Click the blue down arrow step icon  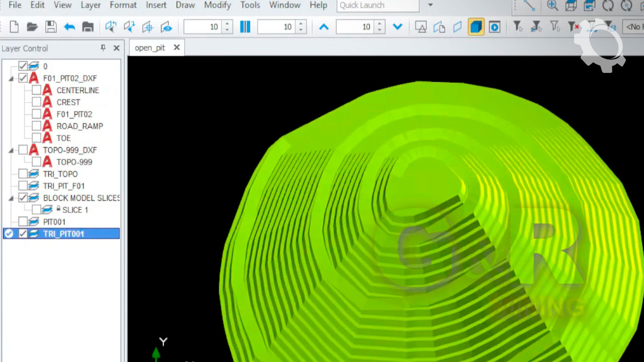pos(397,27)
